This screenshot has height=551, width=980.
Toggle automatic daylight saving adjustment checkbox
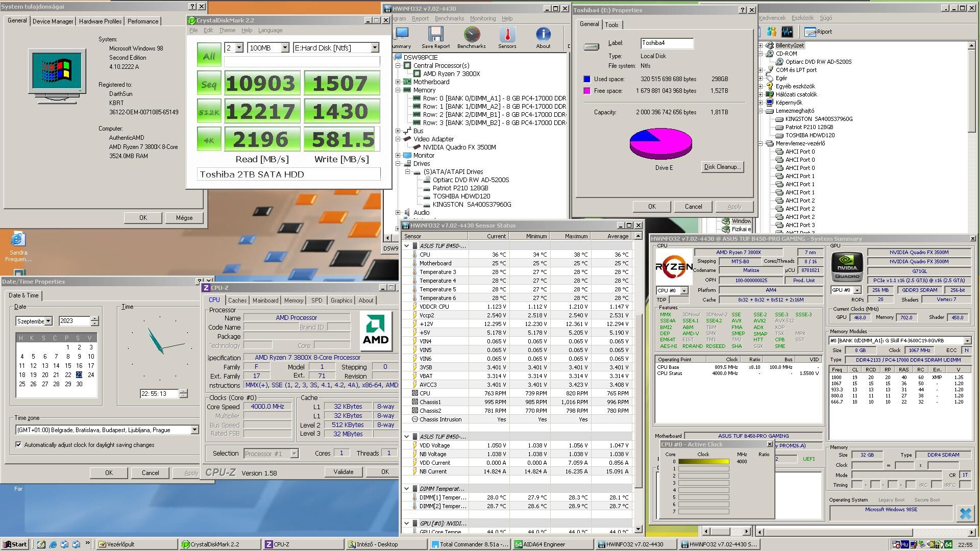click(19, 445)
